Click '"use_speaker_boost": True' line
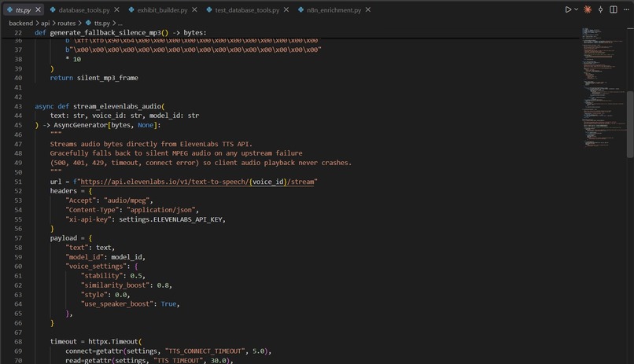This screenshot has width=634, height=364. coord(131,303)
